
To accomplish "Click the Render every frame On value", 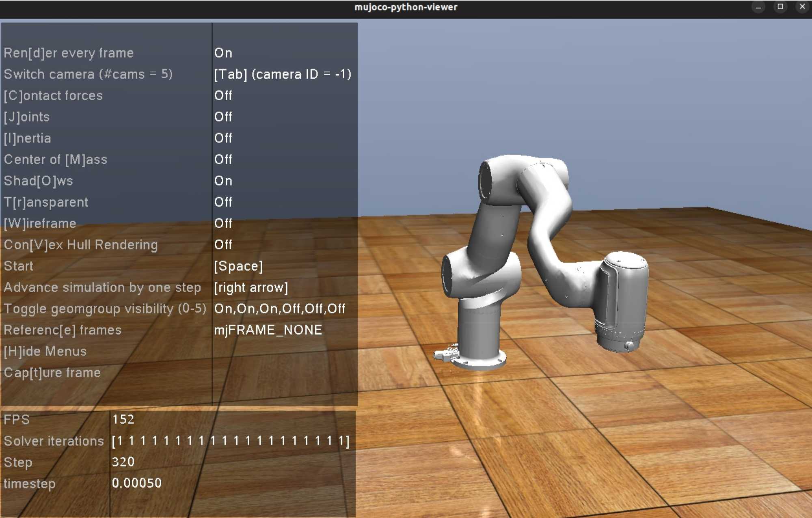I will [x=223, y=53].
